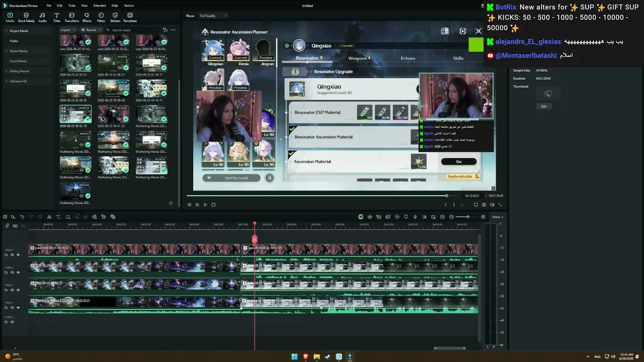Image resolution: width=644 pixels, height=362 pixels.
Task: Open the Filters tab
Action: coord(101,18)
